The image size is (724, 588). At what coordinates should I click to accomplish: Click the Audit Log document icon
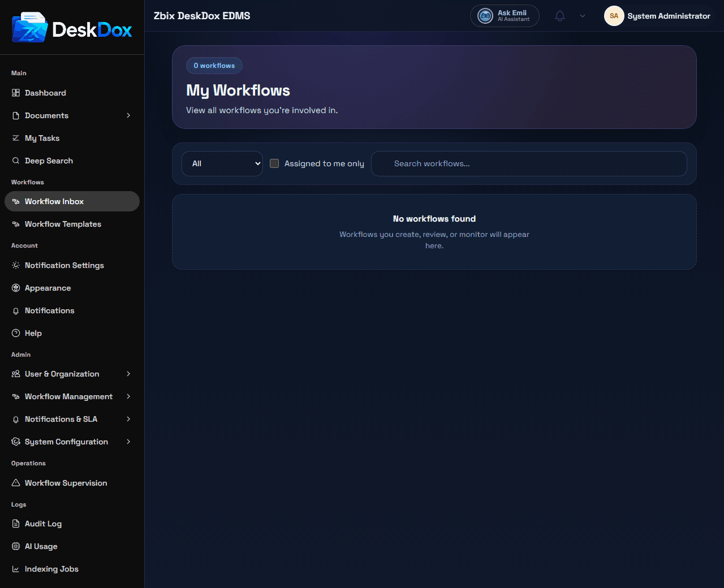16,524
